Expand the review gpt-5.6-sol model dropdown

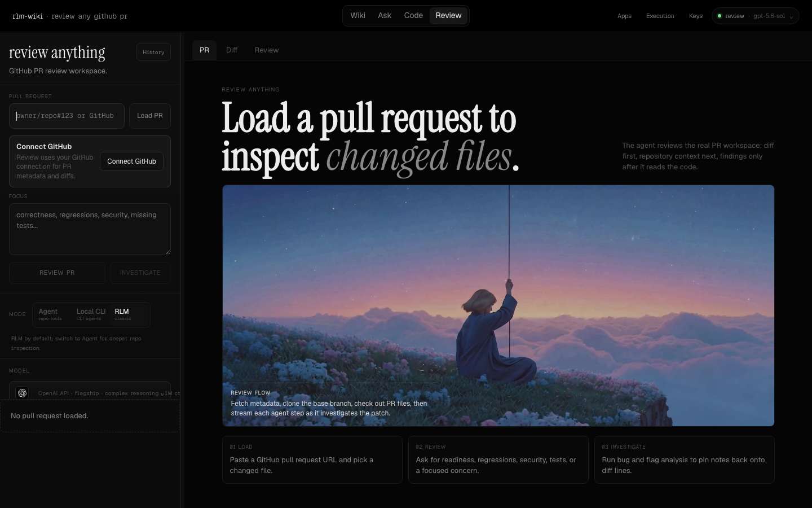click(756, 16)
